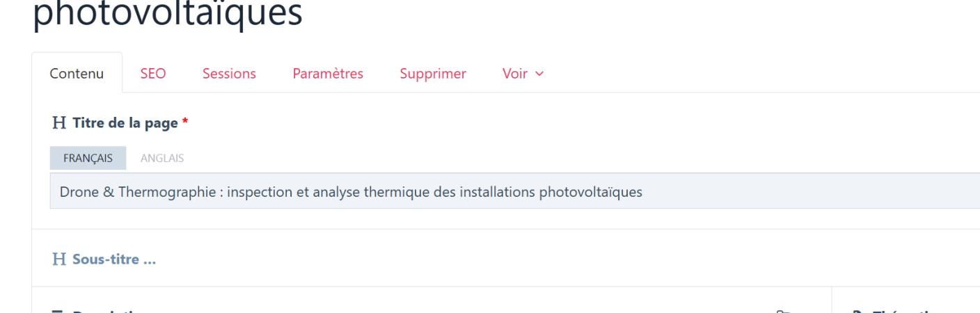Go to the Sessions tab
The width and height of the screenshot is (980, 313).
[x=229, y=74]
